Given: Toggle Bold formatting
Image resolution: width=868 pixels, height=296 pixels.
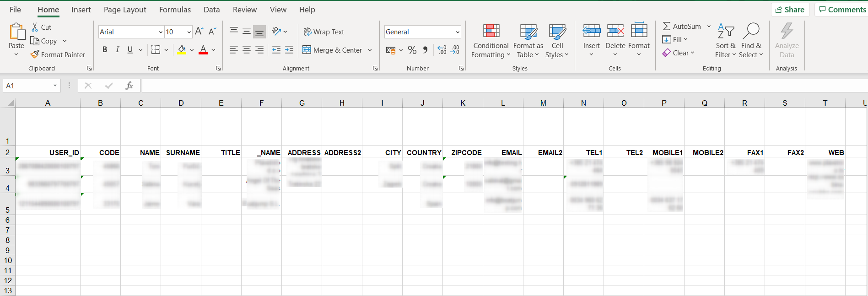Looking at the screenshot, I should pyautogui.click(x=105, y=50).
